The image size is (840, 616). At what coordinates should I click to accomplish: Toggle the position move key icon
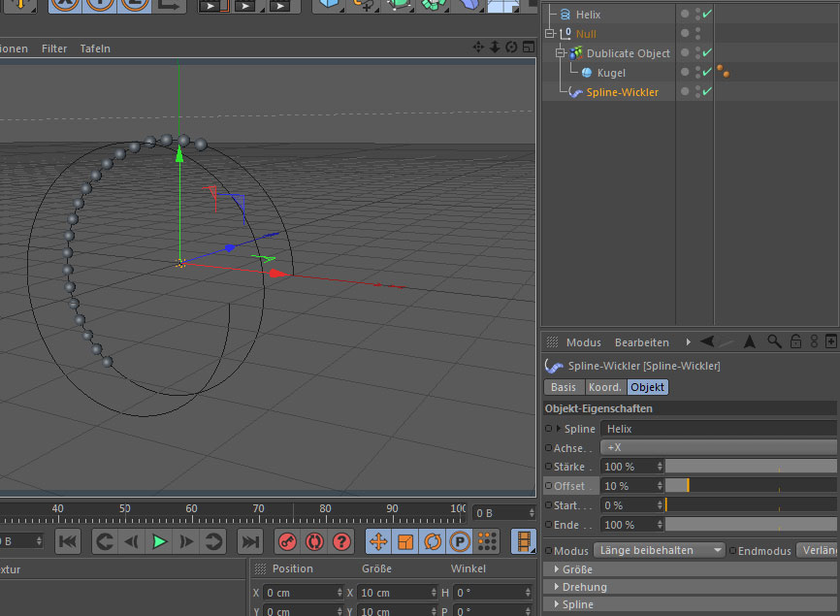tap(379, 541)
